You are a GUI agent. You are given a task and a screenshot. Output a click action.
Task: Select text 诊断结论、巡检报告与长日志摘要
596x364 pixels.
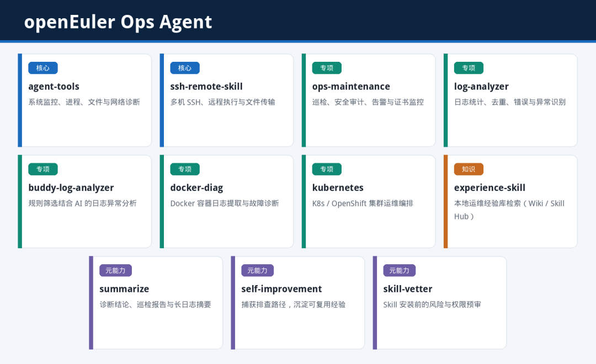tap(155, 304)
